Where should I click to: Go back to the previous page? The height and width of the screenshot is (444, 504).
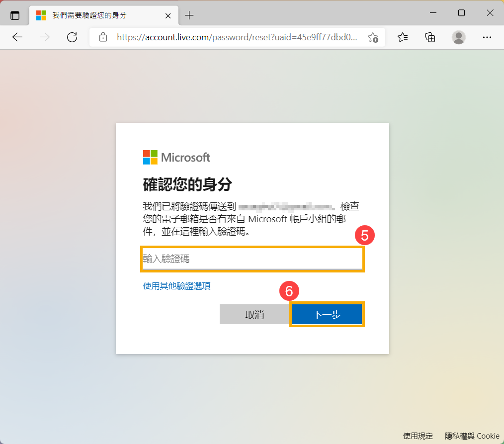[17, 37]
